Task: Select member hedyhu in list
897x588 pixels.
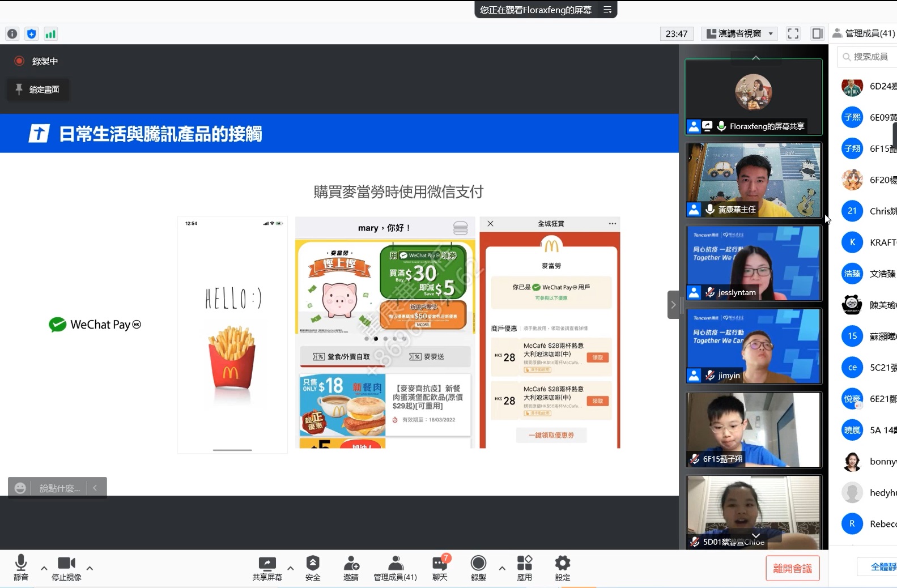Action: [867, 493]
